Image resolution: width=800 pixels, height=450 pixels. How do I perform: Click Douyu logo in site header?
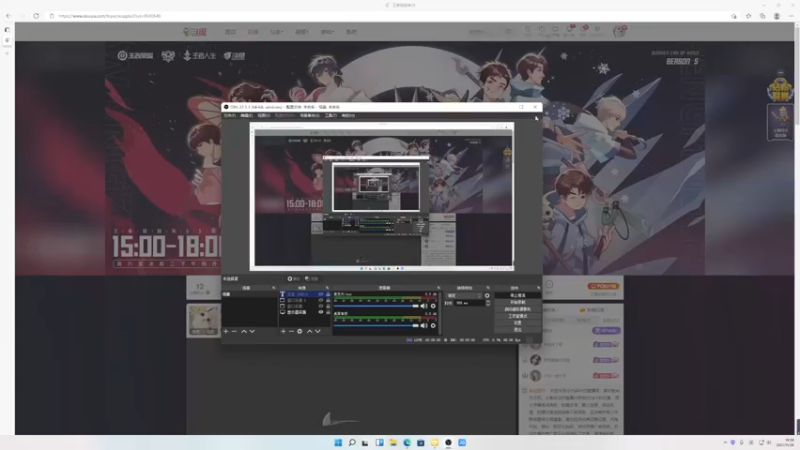pos(194,32)
